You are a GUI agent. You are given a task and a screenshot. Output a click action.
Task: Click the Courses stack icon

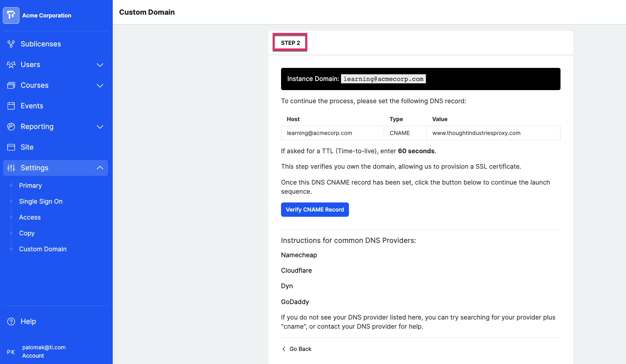coord(11,85)
